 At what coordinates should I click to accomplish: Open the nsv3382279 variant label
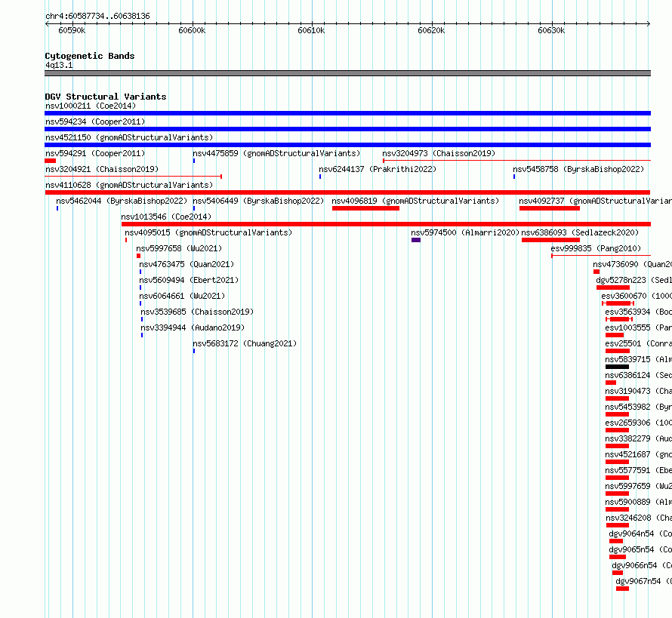click(638, 438)
